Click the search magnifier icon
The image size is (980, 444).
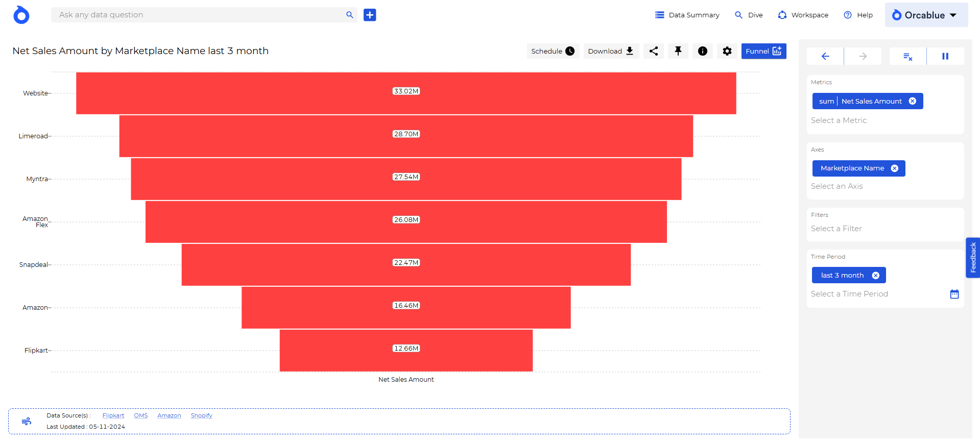point(350,15)
